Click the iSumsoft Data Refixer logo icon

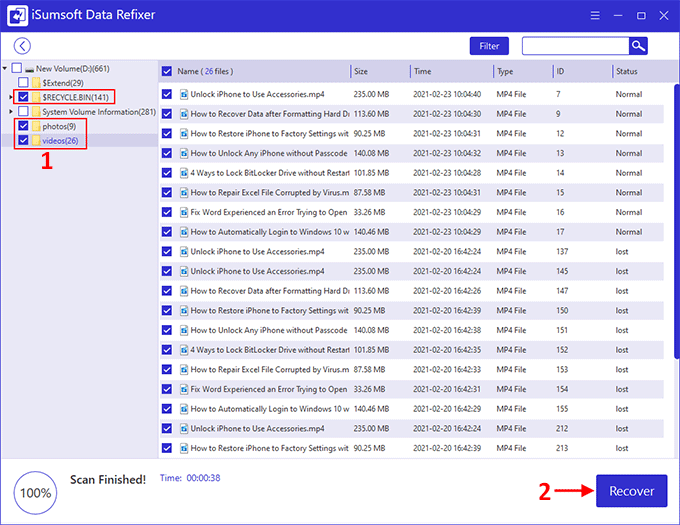17,15
